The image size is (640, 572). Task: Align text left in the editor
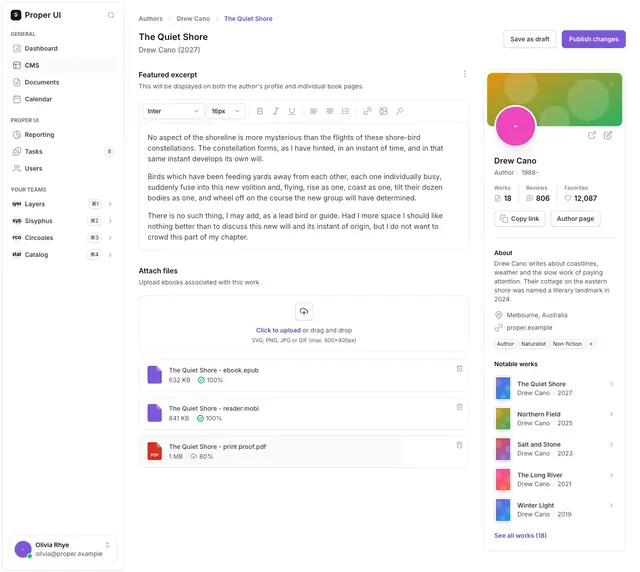click(x=313, y=111)
